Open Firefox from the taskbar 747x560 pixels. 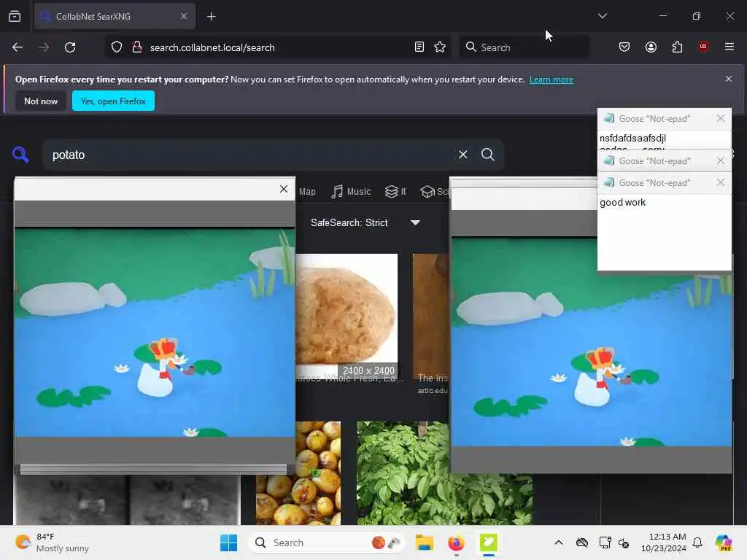[x=456, y=542]
